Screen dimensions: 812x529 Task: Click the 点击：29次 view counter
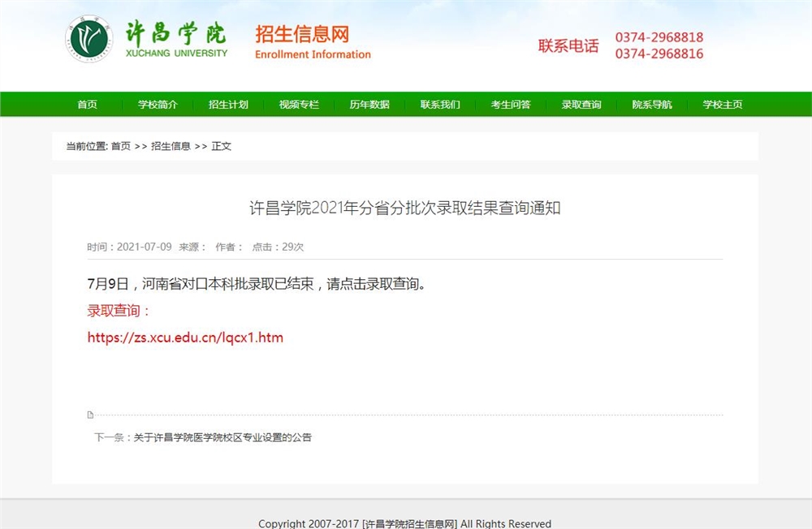coord(278,247)
